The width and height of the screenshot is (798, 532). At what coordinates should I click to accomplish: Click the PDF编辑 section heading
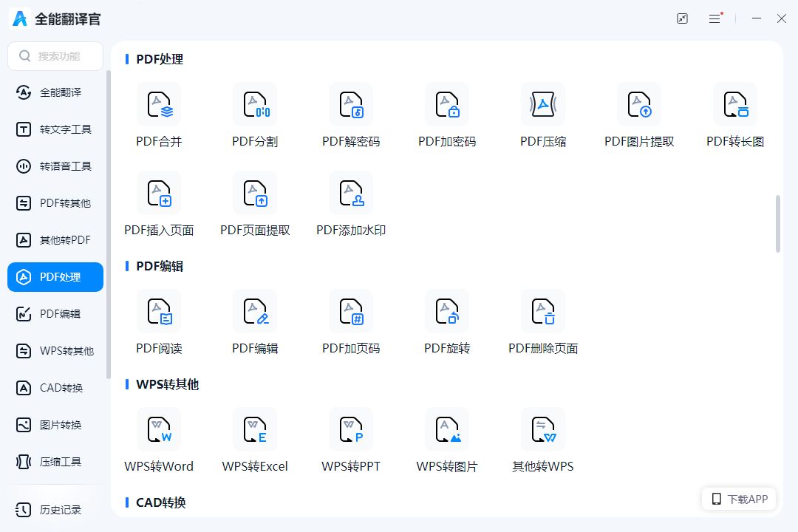pos(160,266)
